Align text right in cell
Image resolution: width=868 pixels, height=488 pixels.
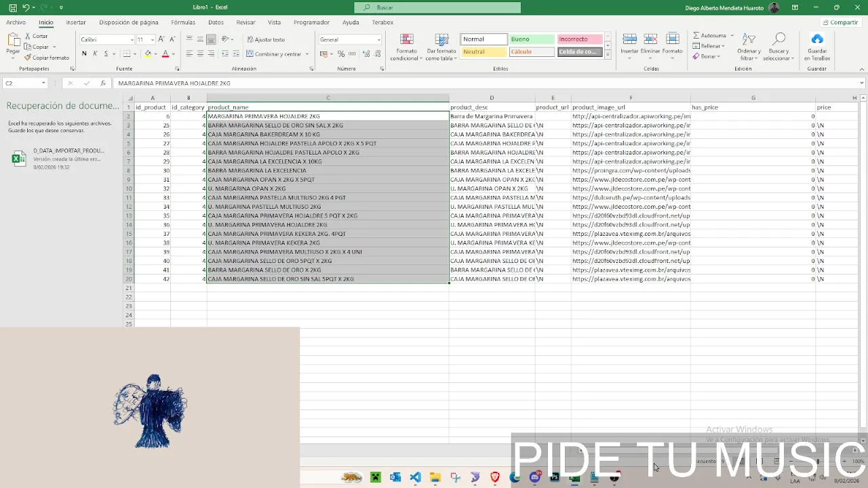coord(211,54)
